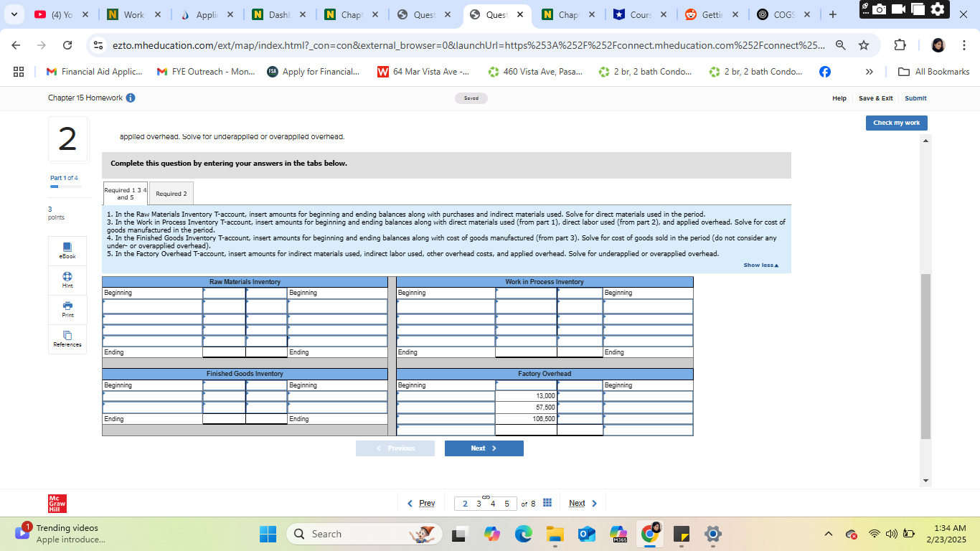The image size is (980, 551).
Task: View site information icon left of URL
Action: (x=98, y=45)
